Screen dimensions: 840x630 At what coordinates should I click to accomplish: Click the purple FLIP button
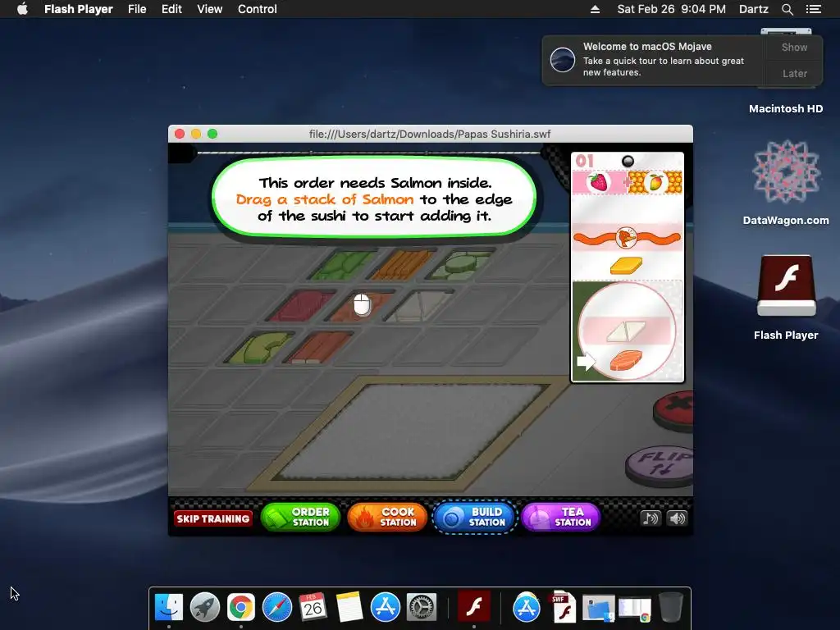tap(660, 466)
